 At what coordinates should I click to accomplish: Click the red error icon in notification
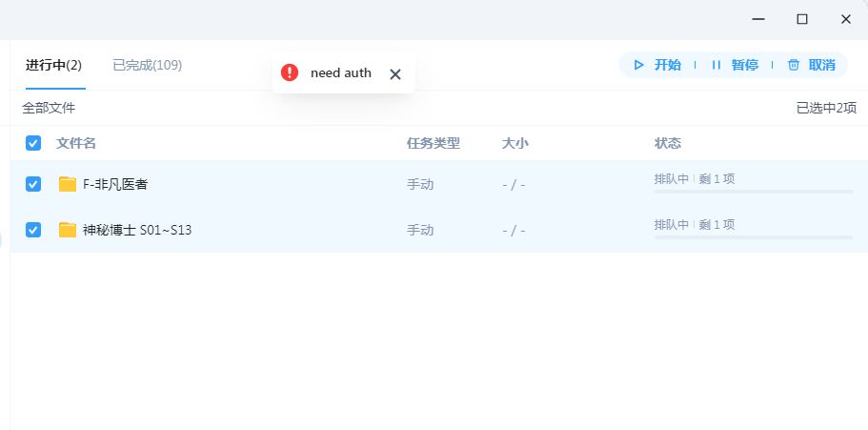click(290, 72)
